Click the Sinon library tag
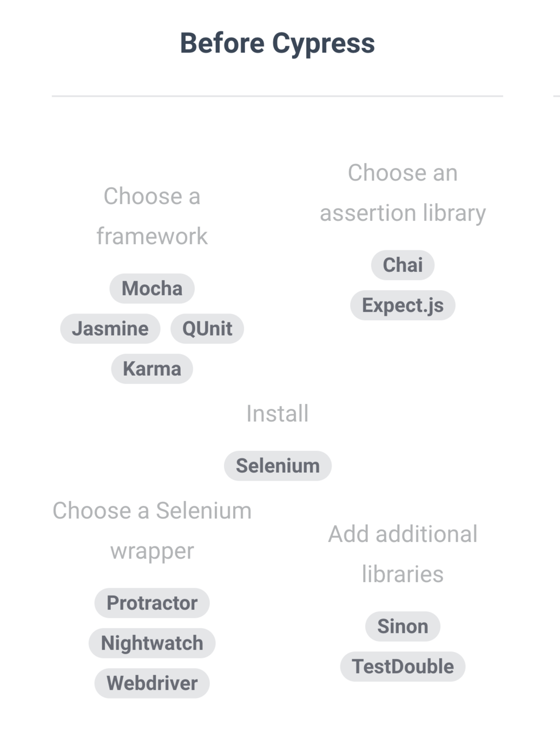Screen dimensions: 560x731 [403, 626]
